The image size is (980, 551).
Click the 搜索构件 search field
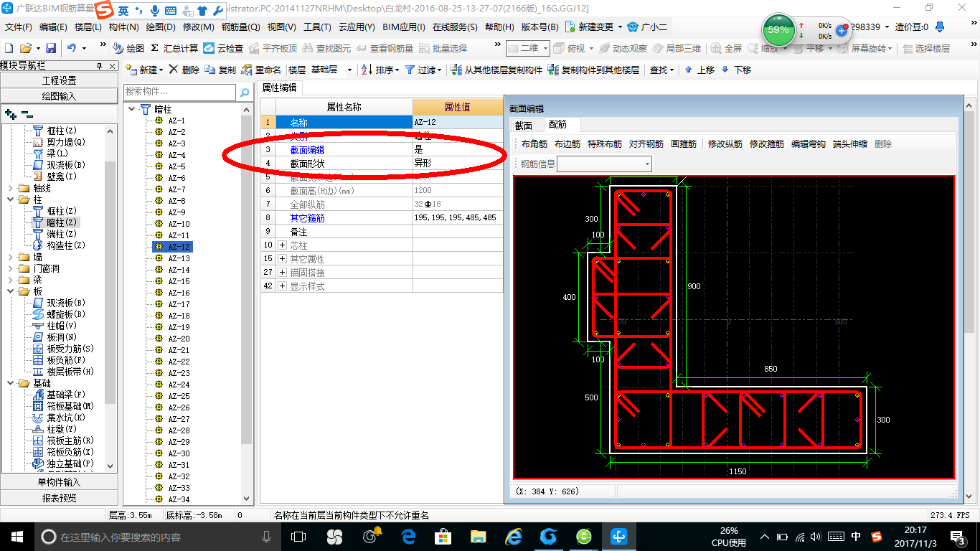click(179, 92)
